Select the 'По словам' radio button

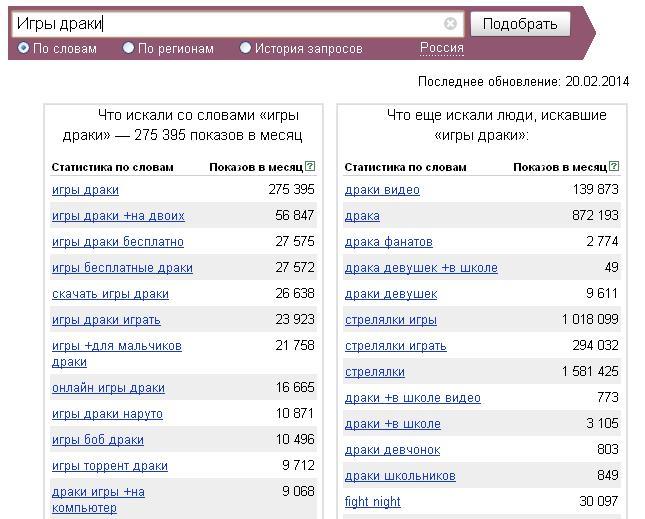click(23, 48)
